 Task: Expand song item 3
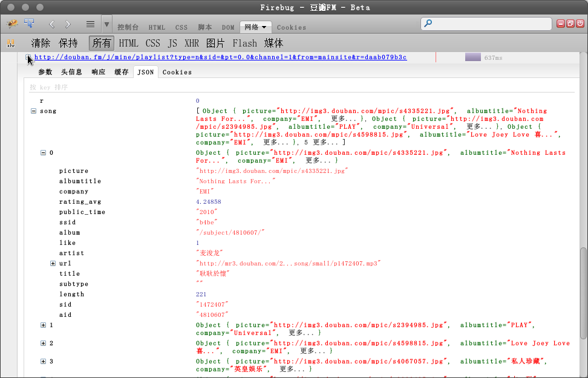tap(43, 362)
